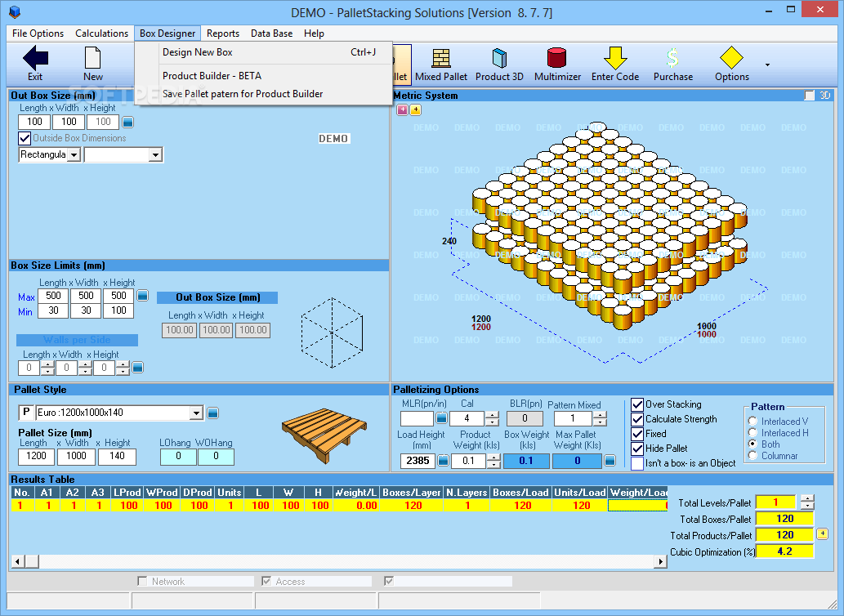Open toolbar overflow arrow next to Options
Image resolution: width=844 pixels, height=616 pixels.
767,65
